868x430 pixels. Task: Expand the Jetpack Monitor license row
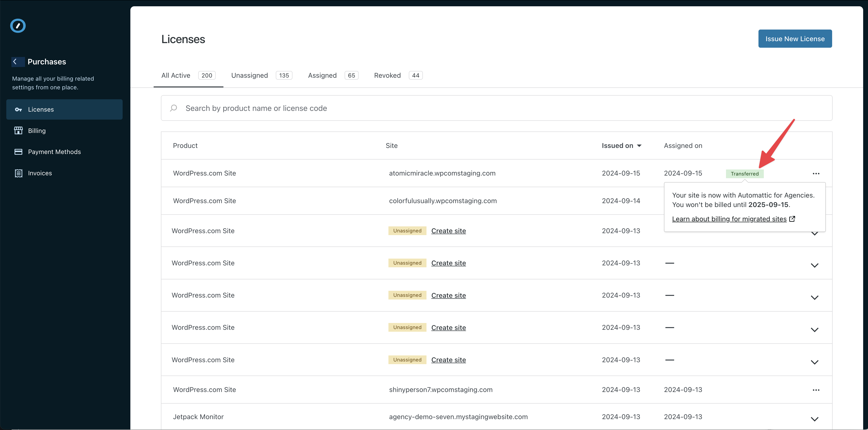(814, 419)
